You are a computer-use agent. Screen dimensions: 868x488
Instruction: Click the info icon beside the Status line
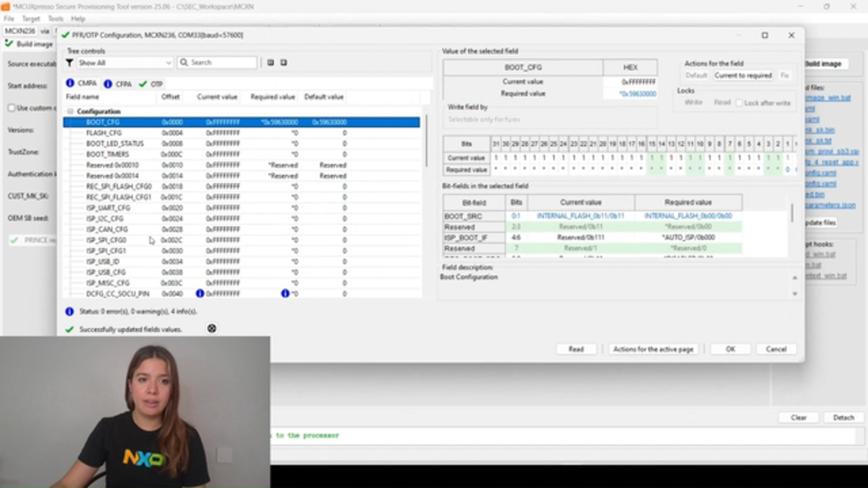[x=69, y=311]
